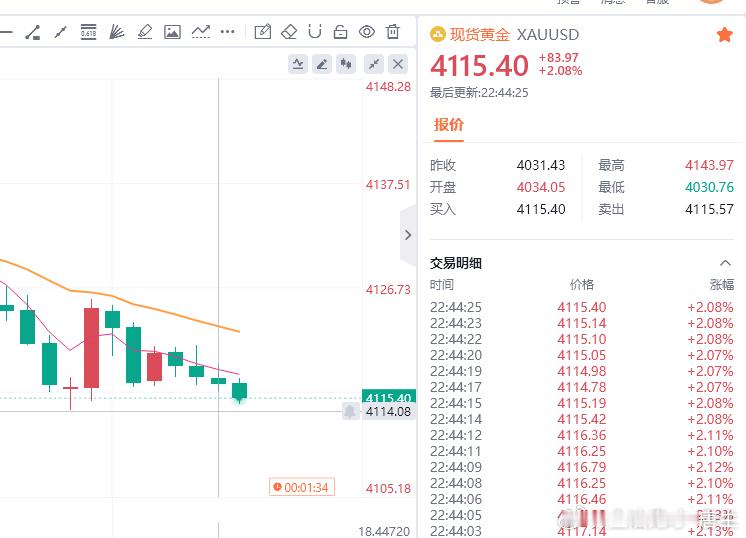Select the Gann fan lines tool
Viewport: 746px width, 538px height.
point(117,32)
